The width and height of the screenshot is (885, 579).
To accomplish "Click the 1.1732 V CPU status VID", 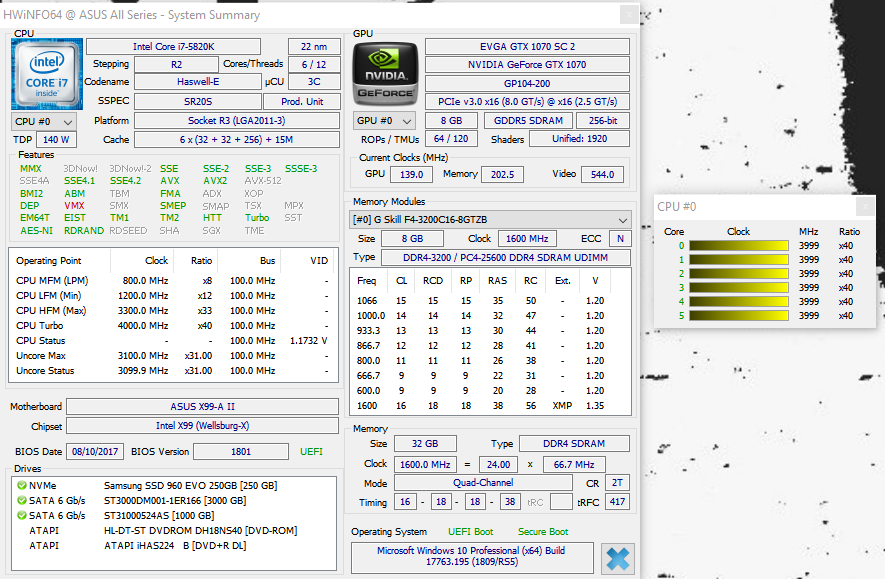I will tap(309, 341).
